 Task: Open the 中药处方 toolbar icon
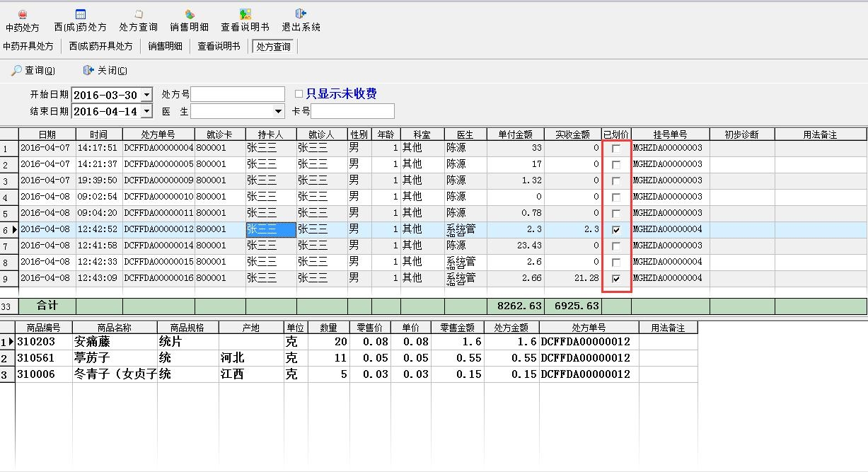pyautogui.click(x=23, y=21)
